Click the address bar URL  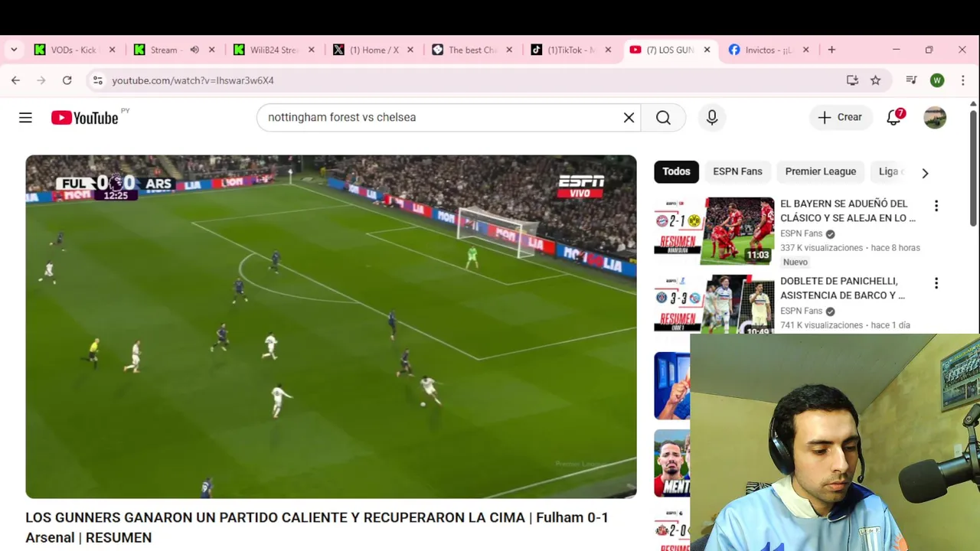tap(192, 80)
